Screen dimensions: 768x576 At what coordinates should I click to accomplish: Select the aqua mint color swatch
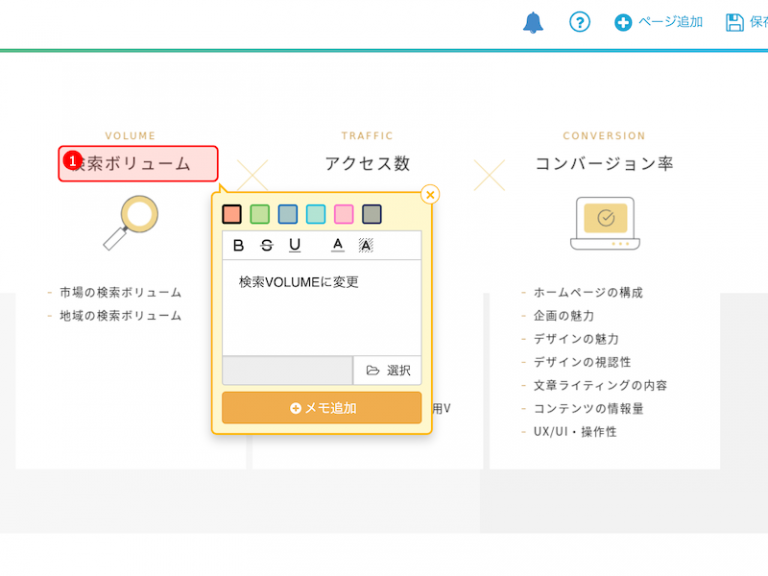[x=316, y=214]
